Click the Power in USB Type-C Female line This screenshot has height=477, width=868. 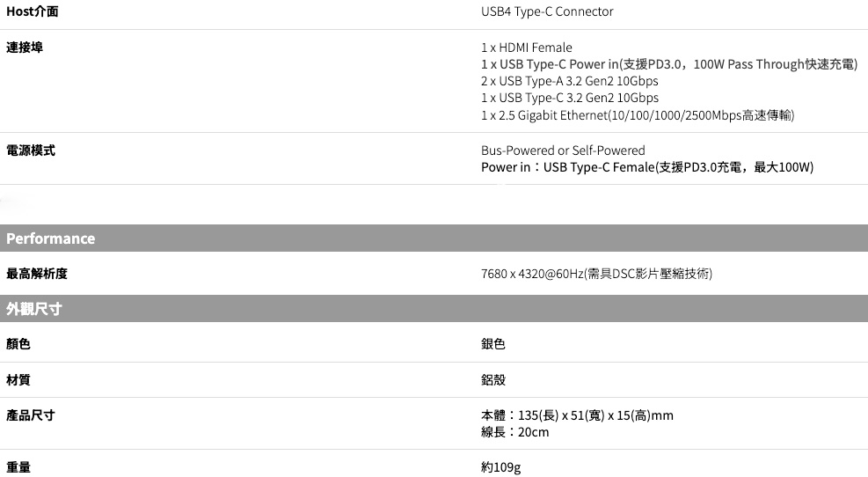click(646, 167)
